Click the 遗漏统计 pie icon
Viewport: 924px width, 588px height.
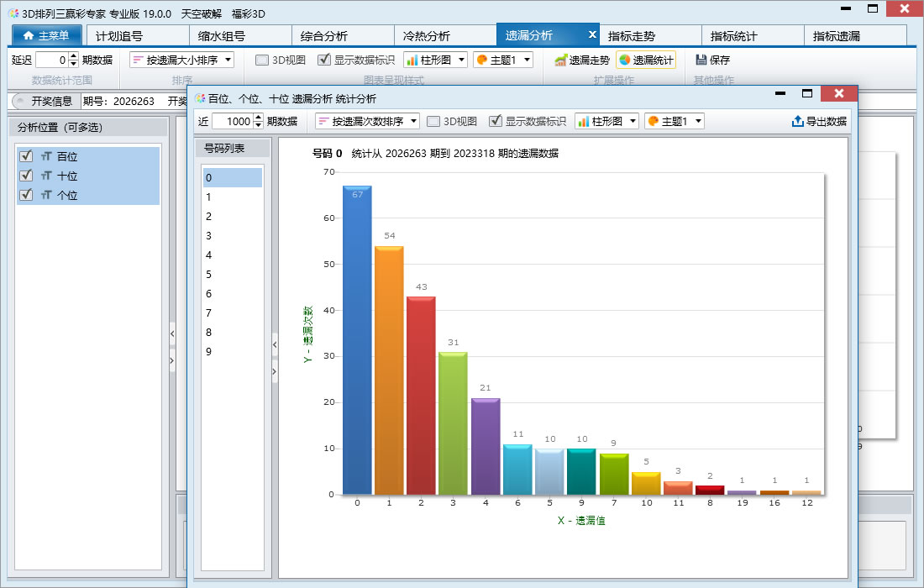(x=625, y=60)
